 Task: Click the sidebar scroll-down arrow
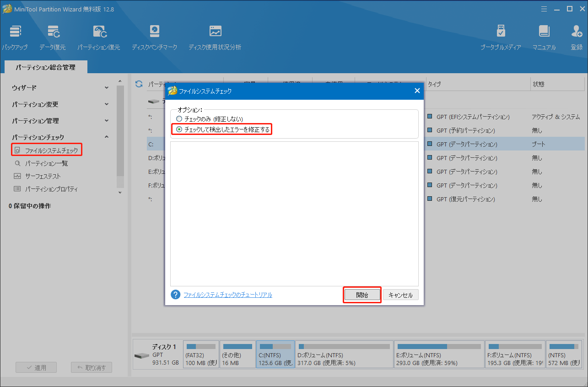pos(120,192)
